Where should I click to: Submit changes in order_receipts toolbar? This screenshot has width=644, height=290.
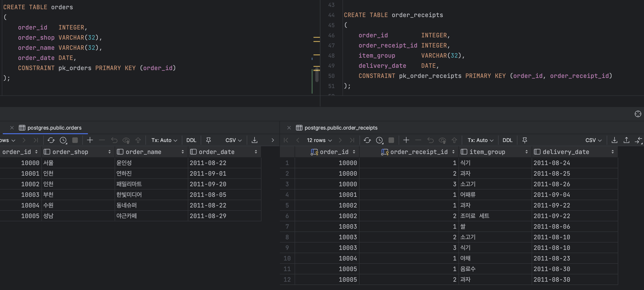pos(454,140)
